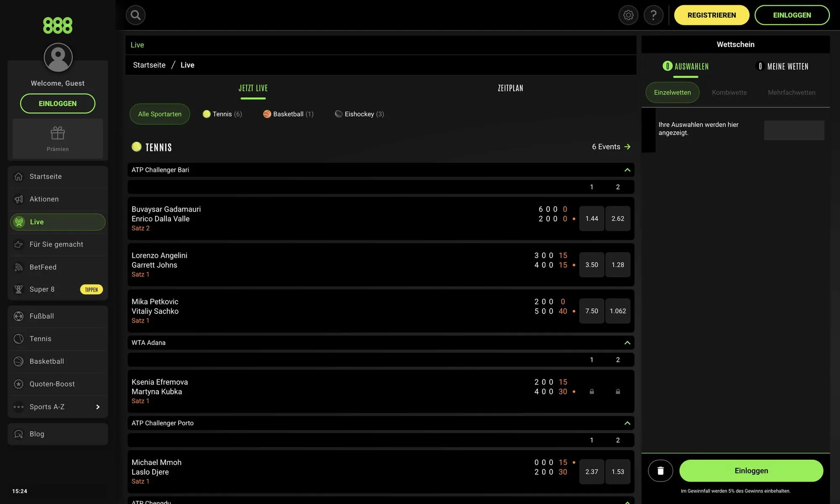Click Einloggen in top header

[792, 15]
